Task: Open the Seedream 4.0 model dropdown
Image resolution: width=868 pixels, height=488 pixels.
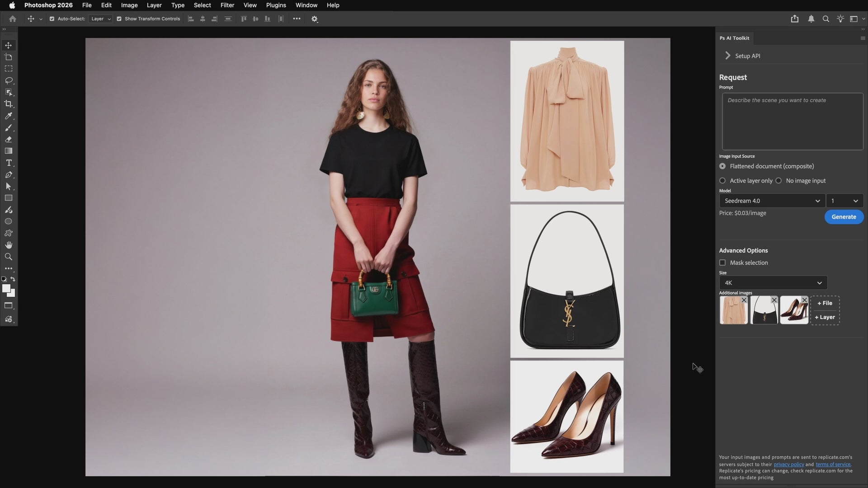Action: pyautogui.click(x=772, y=201)
